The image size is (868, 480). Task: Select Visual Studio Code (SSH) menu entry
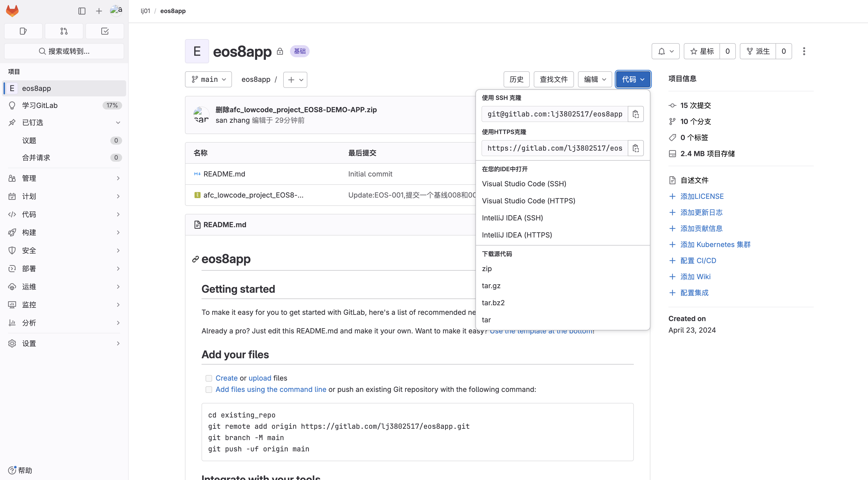click(x=524, y=184)
